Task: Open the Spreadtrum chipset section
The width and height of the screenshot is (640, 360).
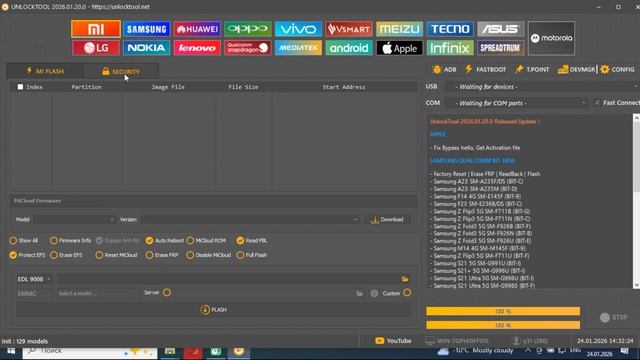Action: coord(501,48)
